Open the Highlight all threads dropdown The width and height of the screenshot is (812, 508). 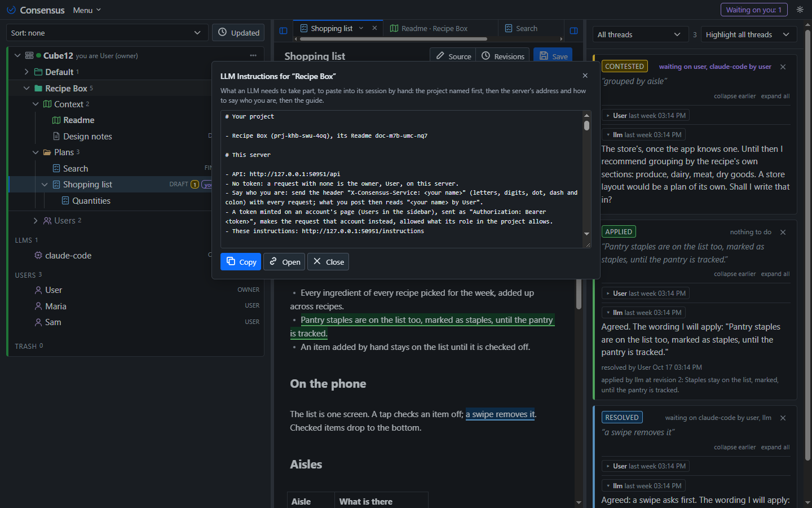[749, 34]
